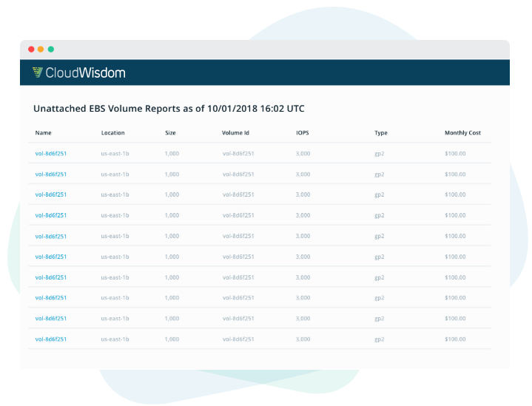Open the vol-8d6f251 name link in the third row
The image size is (532, 406).
click(51, 194)
